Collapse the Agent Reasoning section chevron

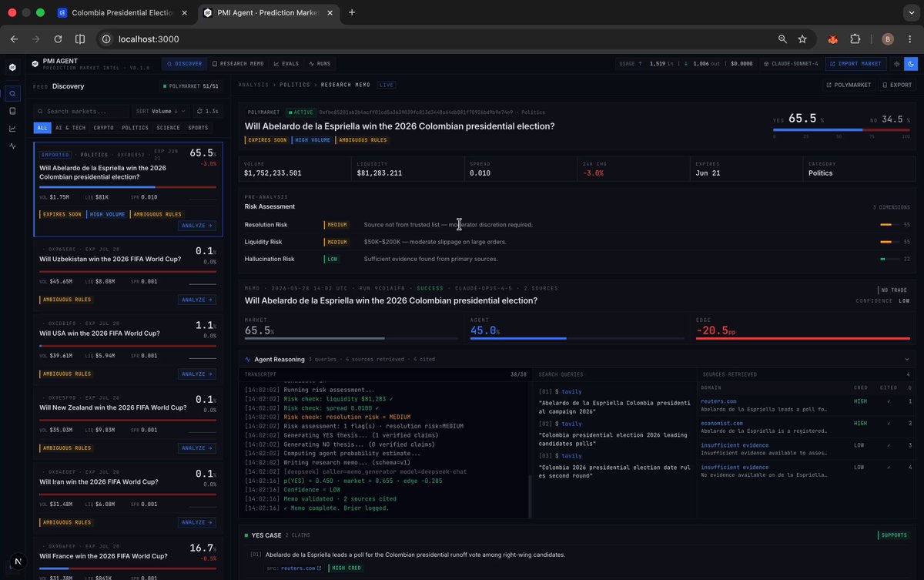click(907, 359)
